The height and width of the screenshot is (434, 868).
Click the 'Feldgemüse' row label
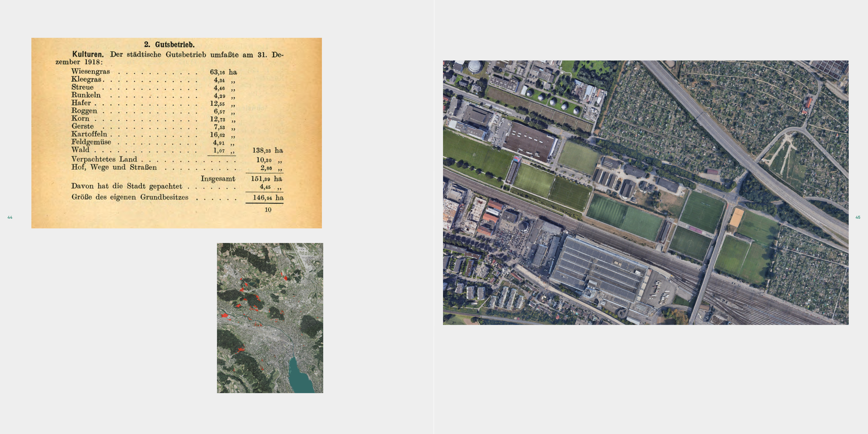tap(91, 142)
